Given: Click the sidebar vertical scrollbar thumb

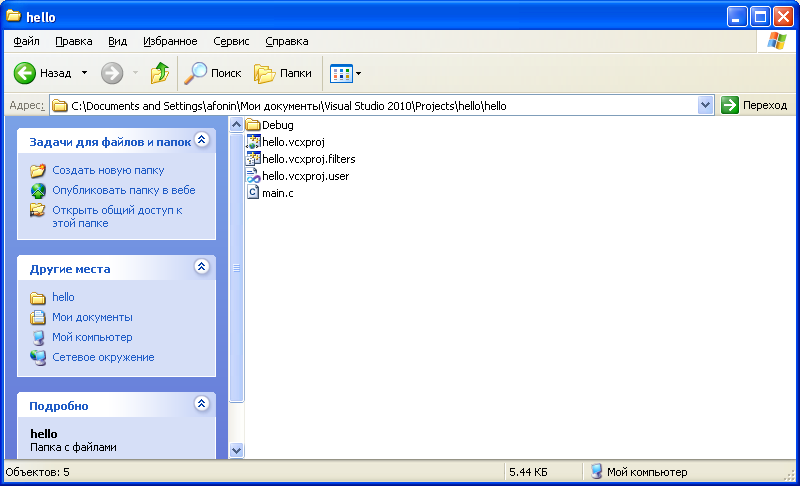Looking at the screenshot, I should (x=236, y=268).
